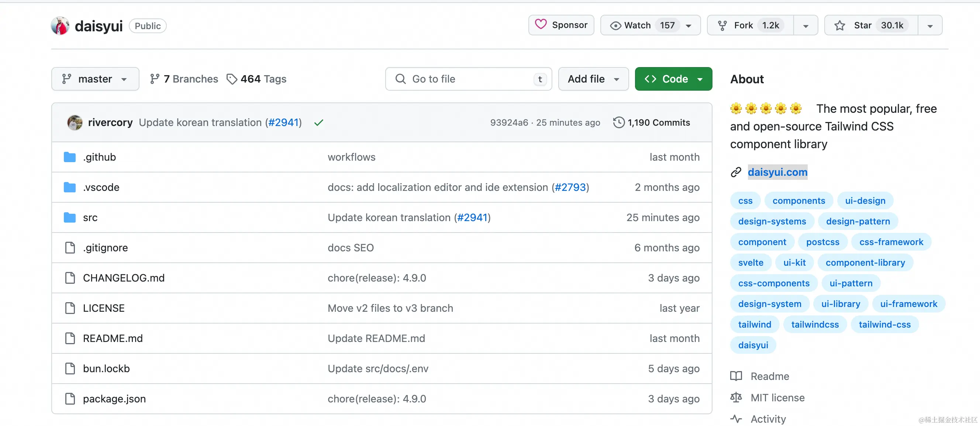The image size is (980, 426).
Task: Click the Sponsor heart button
Action: pyautogui.click(x=561, y=25)
